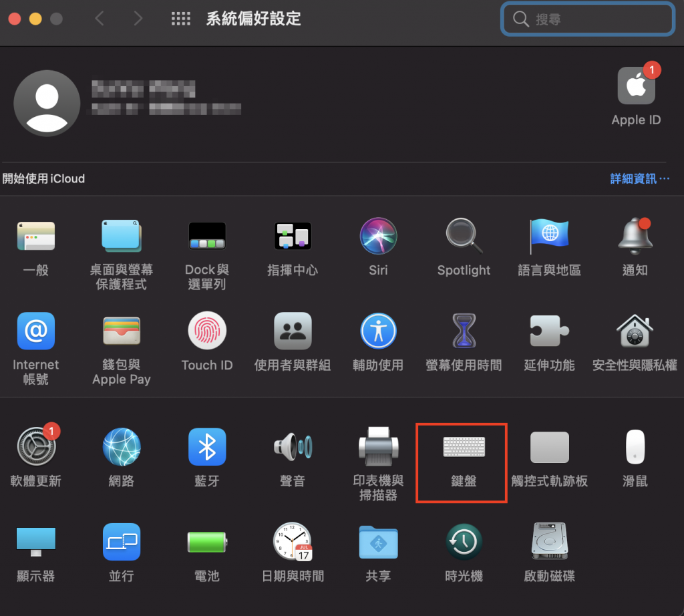This screenshot has width=684, height=616.
Task: Open 藍牙 (Bluetooth) preferences
Action: coord(207,447)
